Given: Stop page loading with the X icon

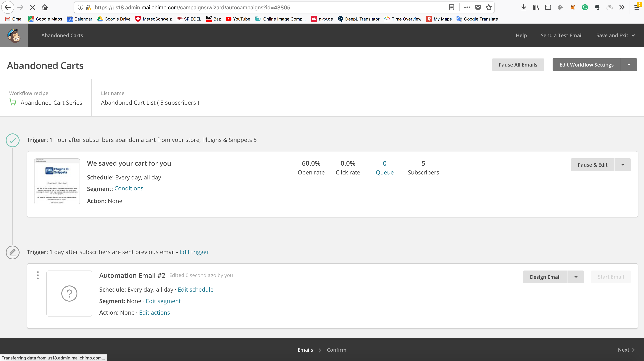Looking at the screenshot, I should [x=33, y=7].
